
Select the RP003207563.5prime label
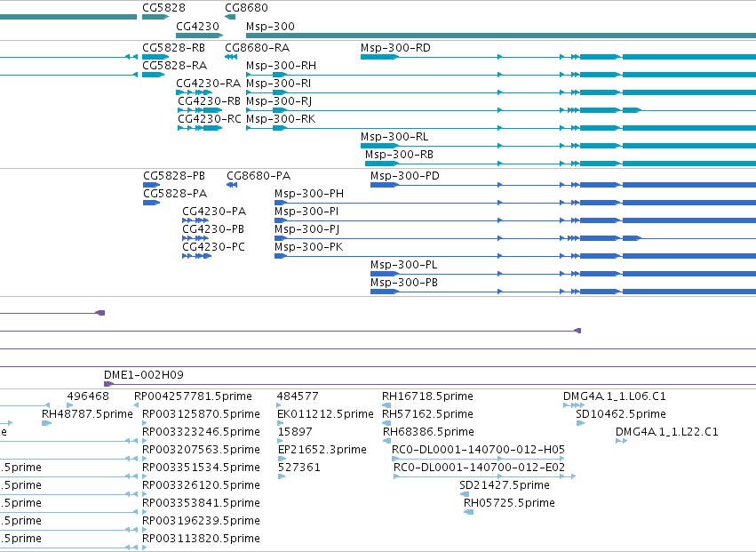[x=201, y=450]
